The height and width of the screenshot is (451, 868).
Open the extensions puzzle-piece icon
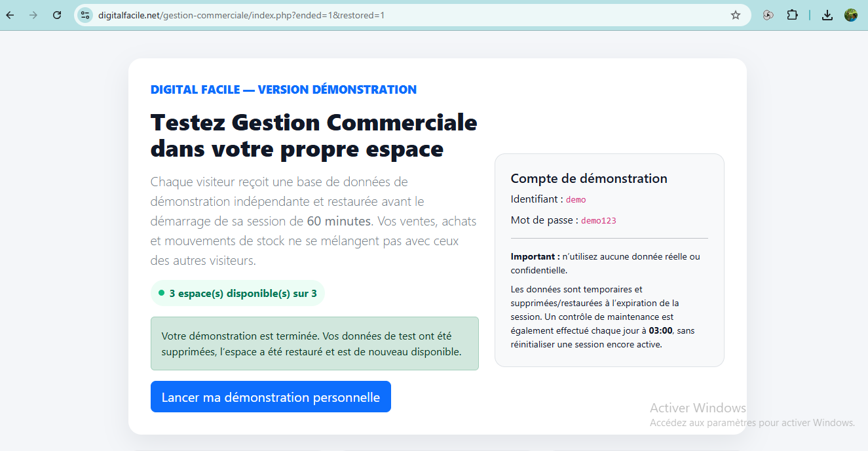(792, 15)
